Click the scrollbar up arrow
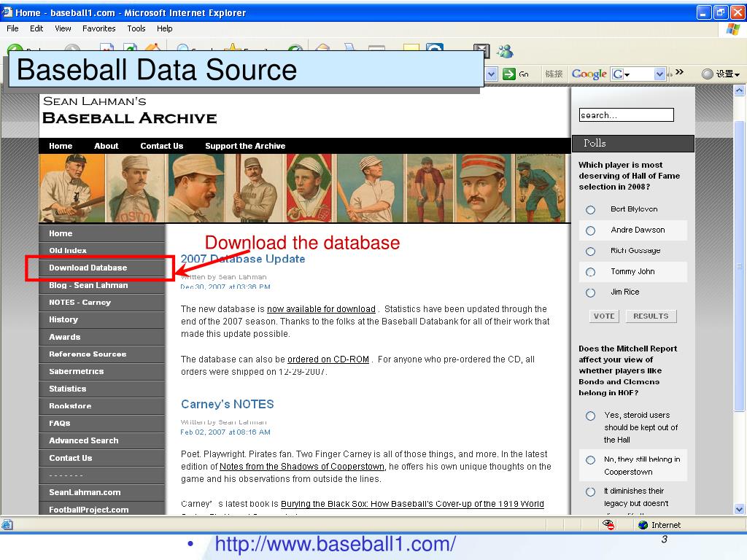The width and height of the screenshot is (747, 560). [739, 90]
